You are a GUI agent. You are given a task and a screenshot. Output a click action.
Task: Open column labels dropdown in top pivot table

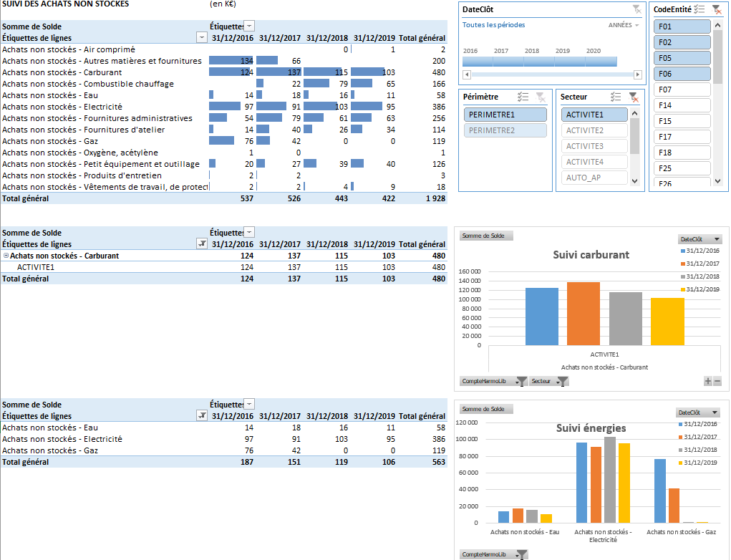point(249,26)
